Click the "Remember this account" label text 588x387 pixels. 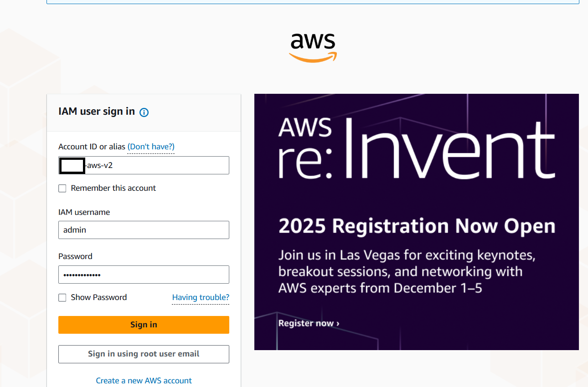tap(113, 188)
